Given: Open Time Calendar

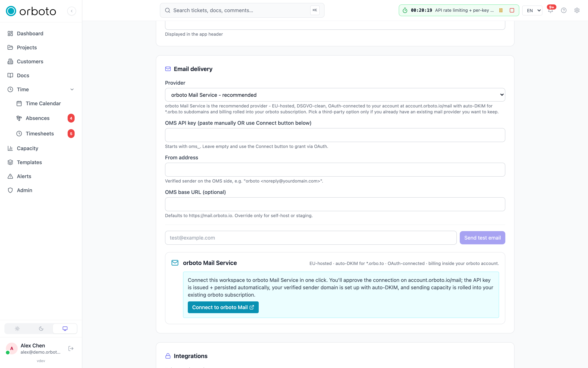Looking at the screenshot, I should [x=45, y=103].
